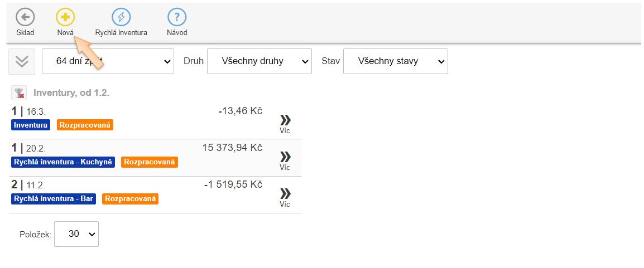Create a new inventory with Nová
Image resolution: width=644 pixels, height=268 pixels.
coord(65,17)
